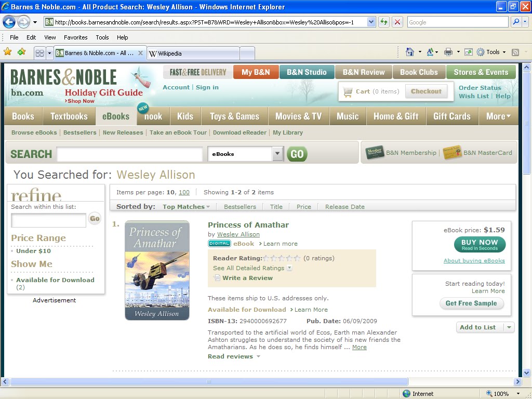Click the Refresh page icon

[384, 22]
